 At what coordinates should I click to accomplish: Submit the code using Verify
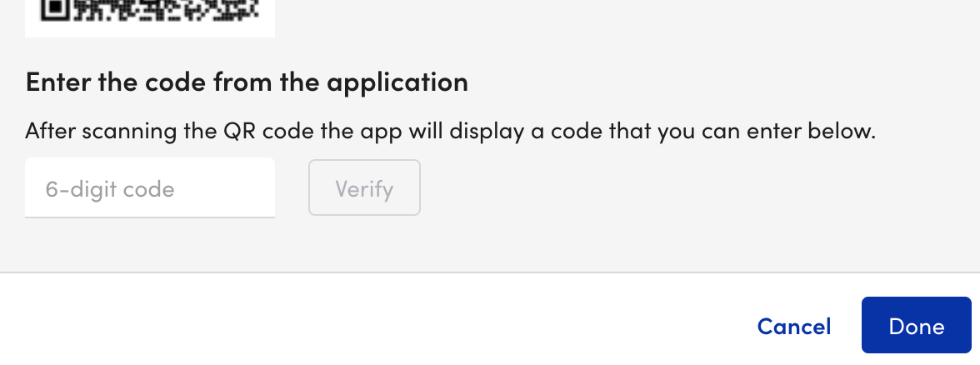[x=364, y=188]
